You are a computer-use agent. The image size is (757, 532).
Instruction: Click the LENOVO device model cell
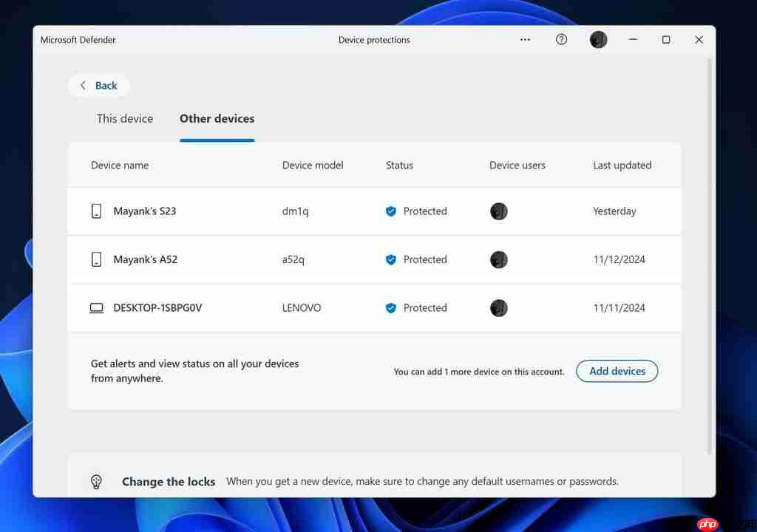[302, 307]
